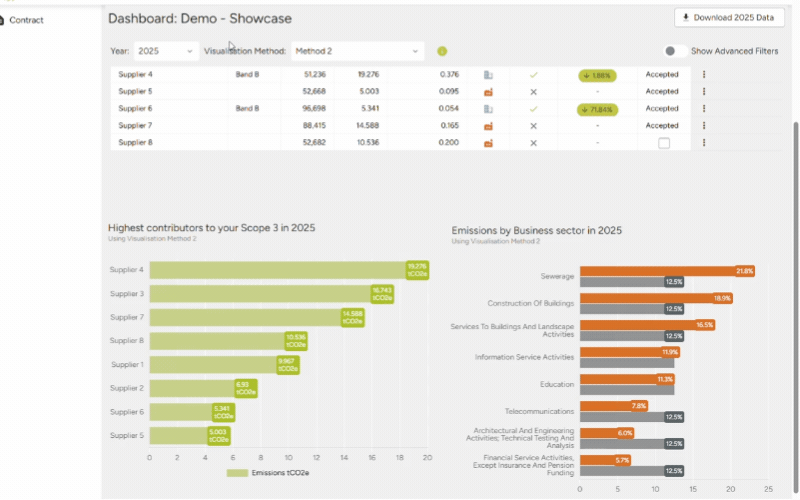Open the Year 2025 dropdown
800x500 pixels.
(x=165, y=51)
